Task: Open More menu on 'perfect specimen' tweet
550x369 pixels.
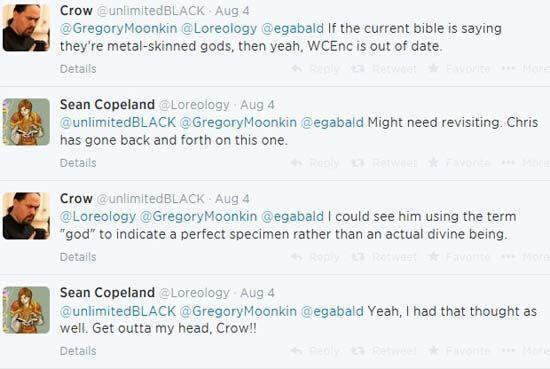Action: click(525, 257)
